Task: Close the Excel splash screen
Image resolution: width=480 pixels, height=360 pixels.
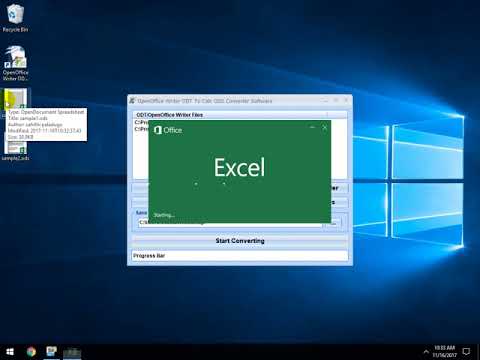Action: click(325, 127)
